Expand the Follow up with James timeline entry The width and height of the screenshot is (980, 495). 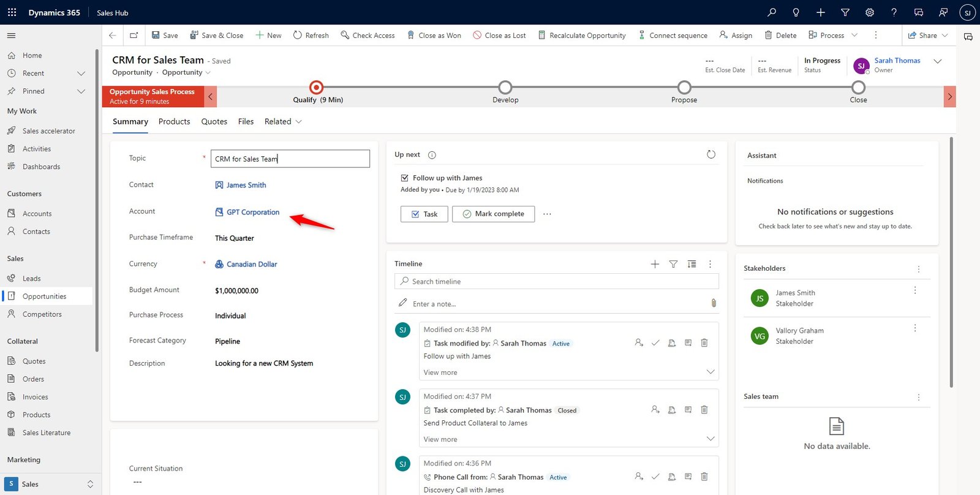pyautogui.click(x=710, y=372)
